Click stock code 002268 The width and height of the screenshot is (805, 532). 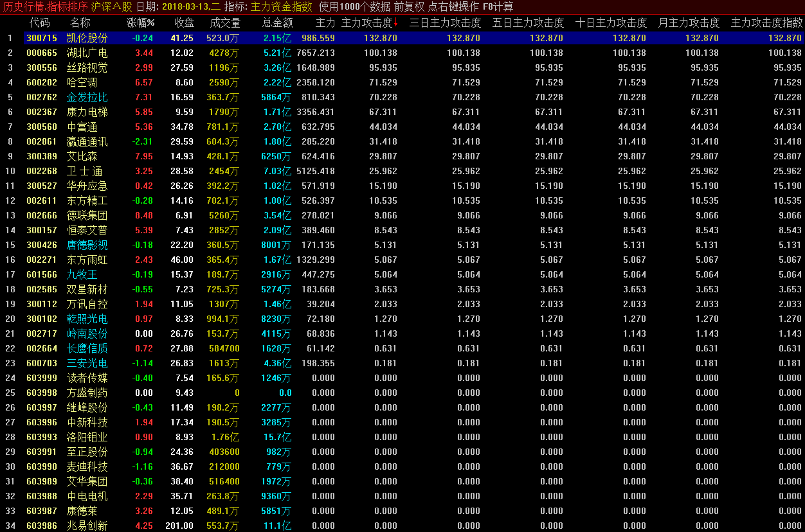[x=42, y=171]
